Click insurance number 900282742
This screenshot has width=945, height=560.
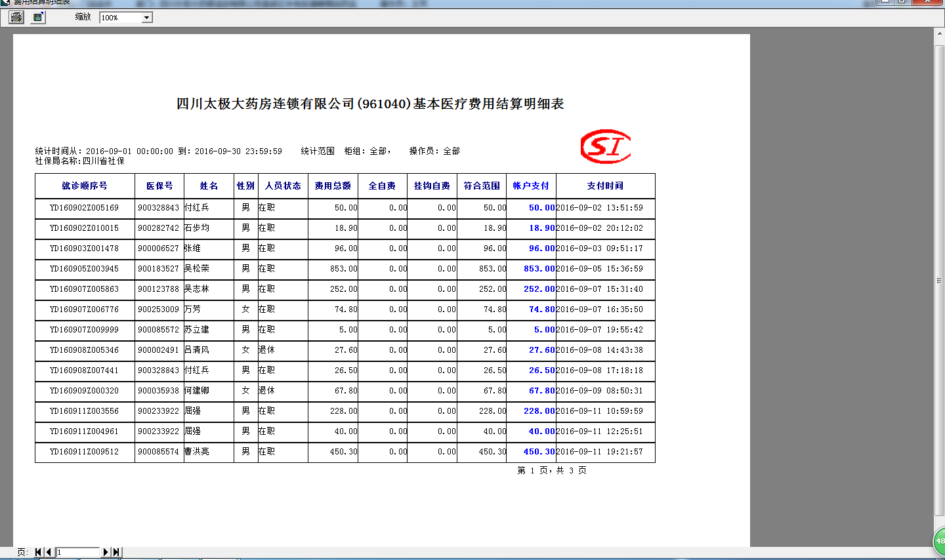click(x=158, y=228)
